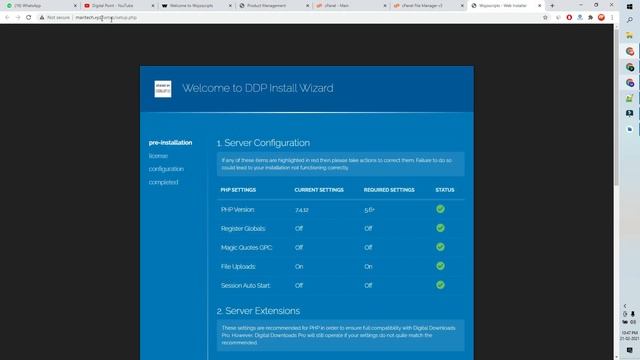
Task: Click the Required Settings column header
Action: click(x=389, y=190)
